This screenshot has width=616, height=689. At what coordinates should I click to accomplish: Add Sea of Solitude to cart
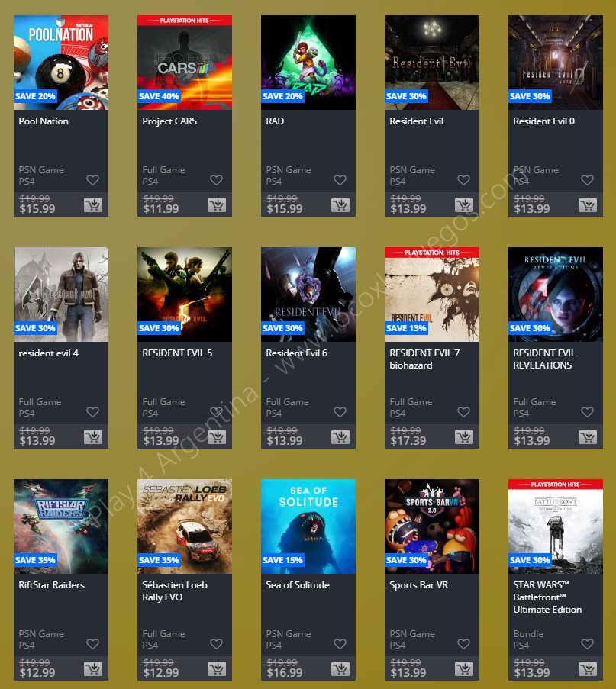coord(340,669)
